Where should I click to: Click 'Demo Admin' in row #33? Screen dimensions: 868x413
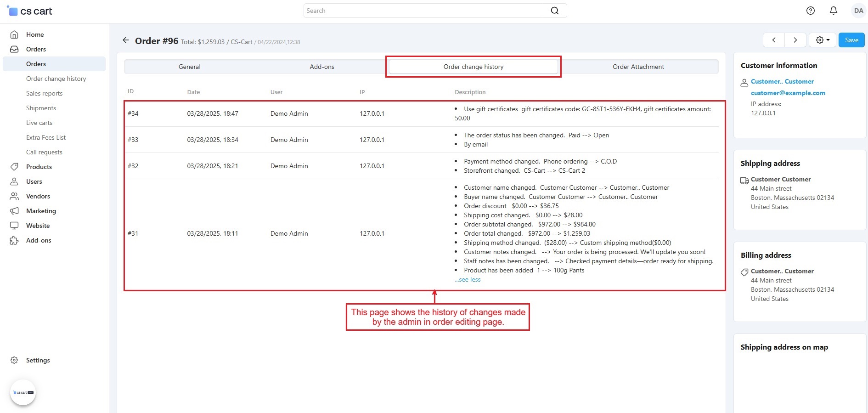[x=289, y=140]
